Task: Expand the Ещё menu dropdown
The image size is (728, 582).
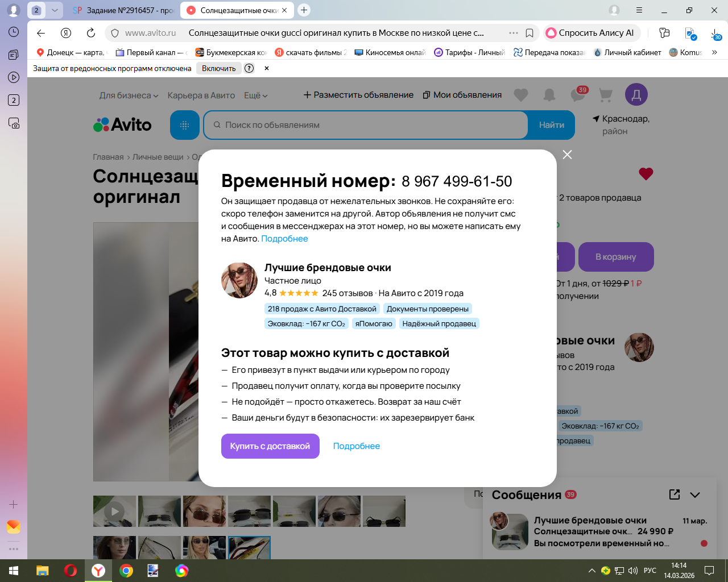Action: (x=256, y=95)
